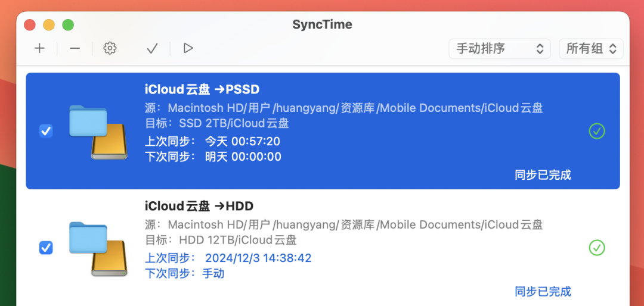Click the folder-drive icon of the PSSD task

[98, 132]
